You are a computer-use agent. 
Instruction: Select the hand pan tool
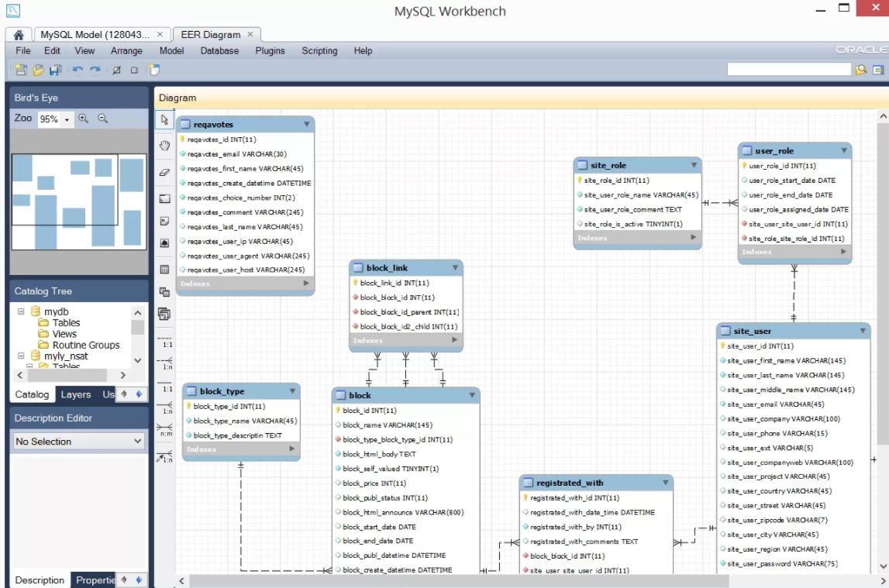(164, 146)
